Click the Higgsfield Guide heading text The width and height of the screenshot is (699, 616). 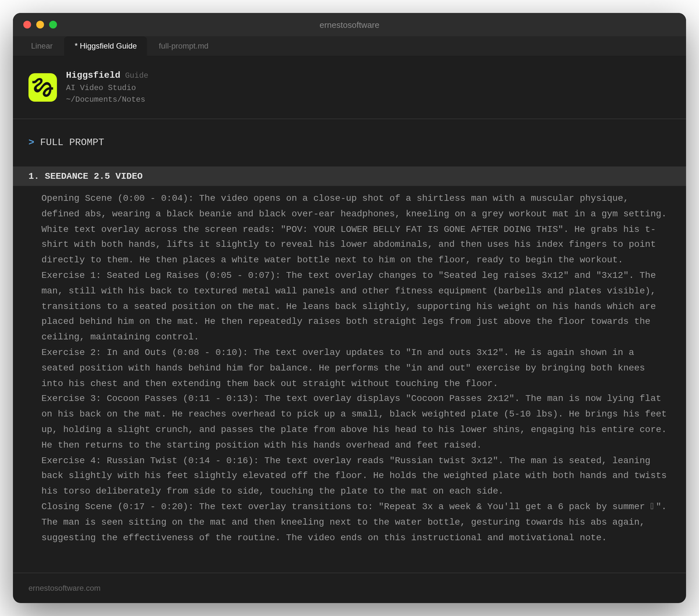(x=107, y=75)
